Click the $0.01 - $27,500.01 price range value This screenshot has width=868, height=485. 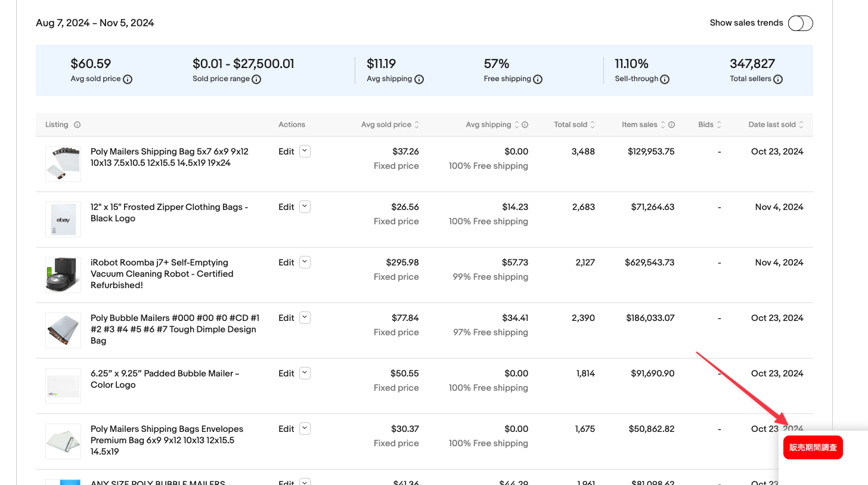(243, 64)
